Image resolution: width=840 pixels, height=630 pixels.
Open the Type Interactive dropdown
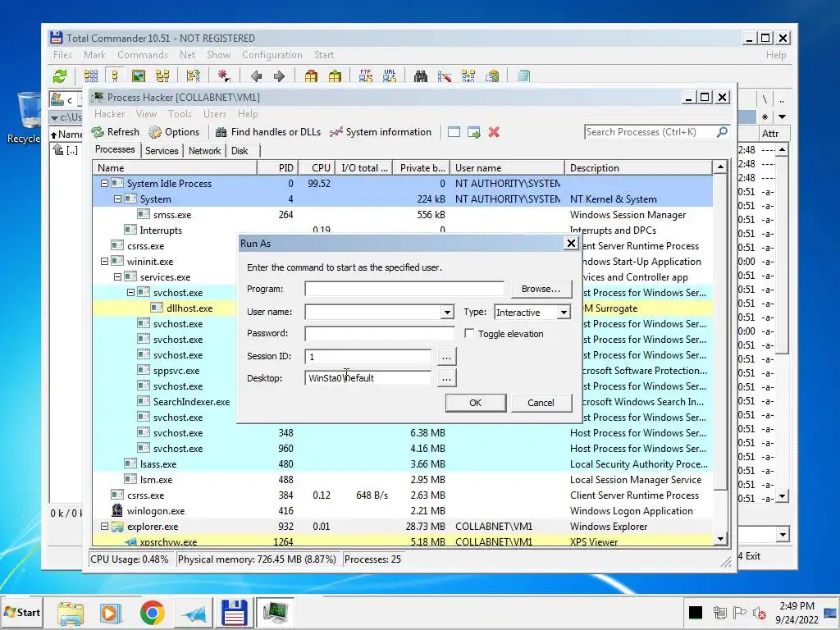(x=563, y=313)
